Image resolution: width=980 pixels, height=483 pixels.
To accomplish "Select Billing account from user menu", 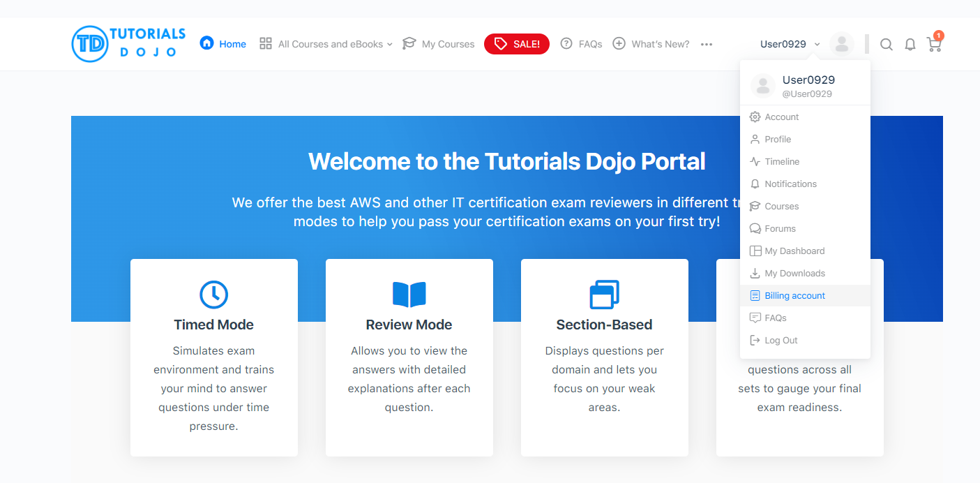I will [x=794, y=296].
